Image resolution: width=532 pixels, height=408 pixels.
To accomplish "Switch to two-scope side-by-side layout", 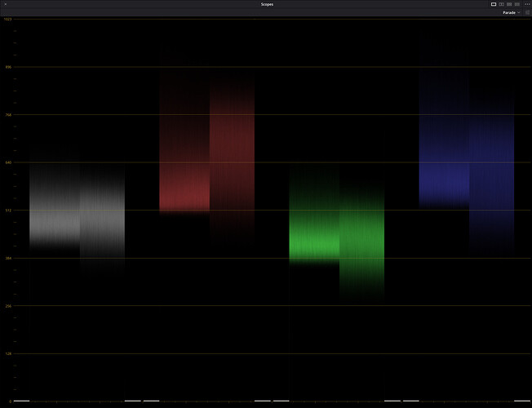I will point(502,4).
